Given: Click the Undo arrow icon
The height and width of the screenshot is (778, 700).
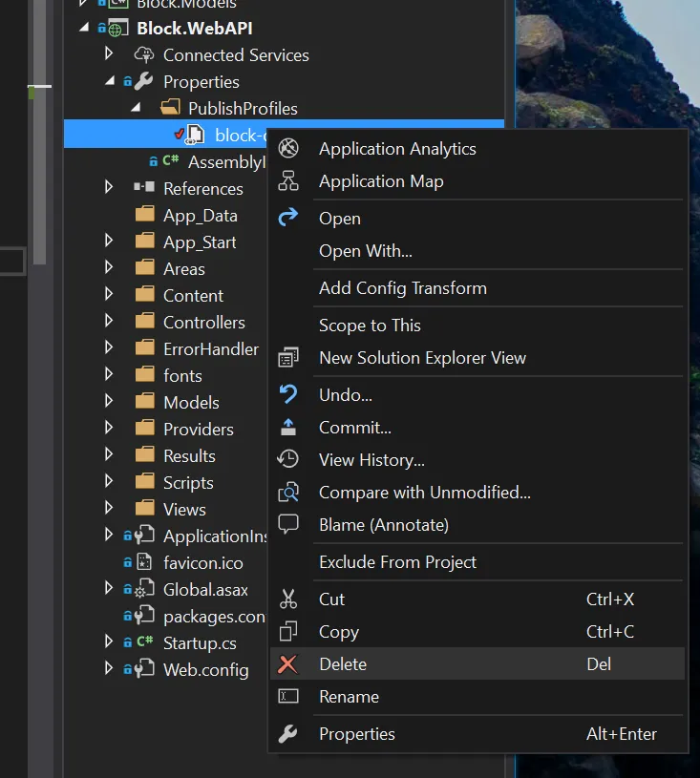Looking at the screenshot, I should [x=288, y=395].
